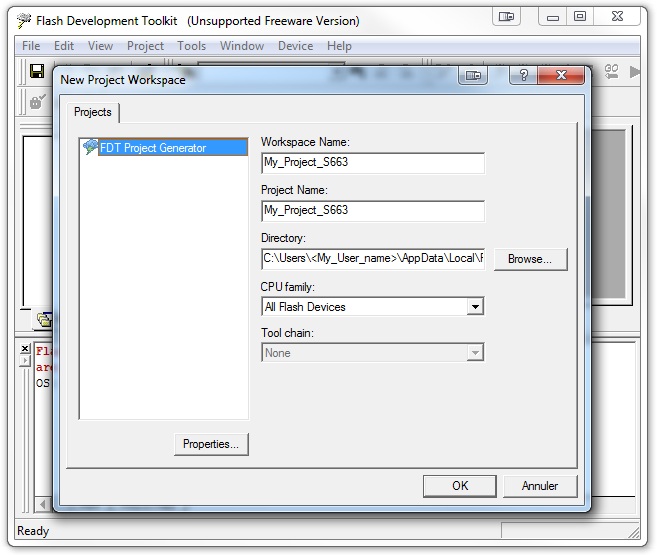
Task: Confirm the dialog with OK
Action: click(x=460, y=486)
